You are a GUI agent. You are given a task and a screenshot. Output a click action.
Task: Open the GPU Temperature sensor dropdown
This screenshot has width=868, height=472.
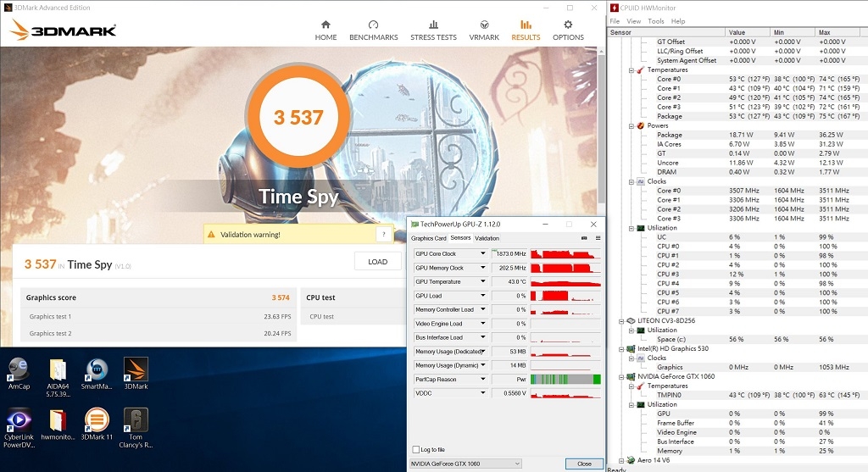[x=482, y=281]
